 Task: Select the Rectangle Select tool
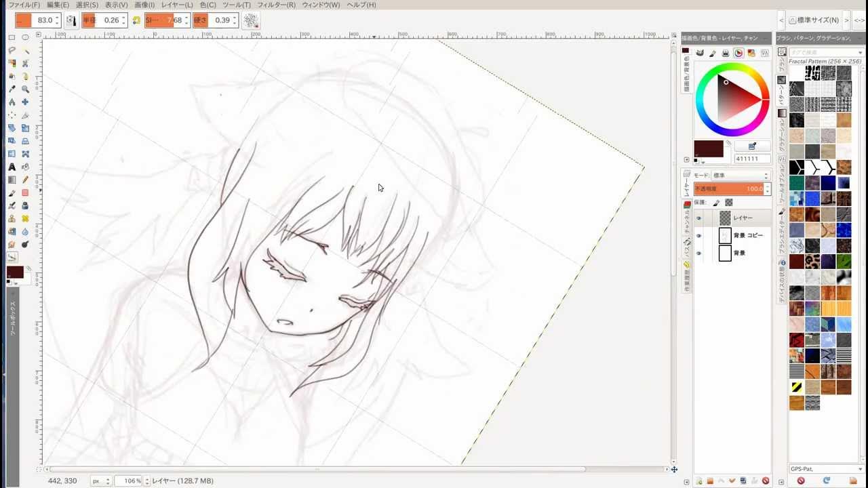(12, 38)
